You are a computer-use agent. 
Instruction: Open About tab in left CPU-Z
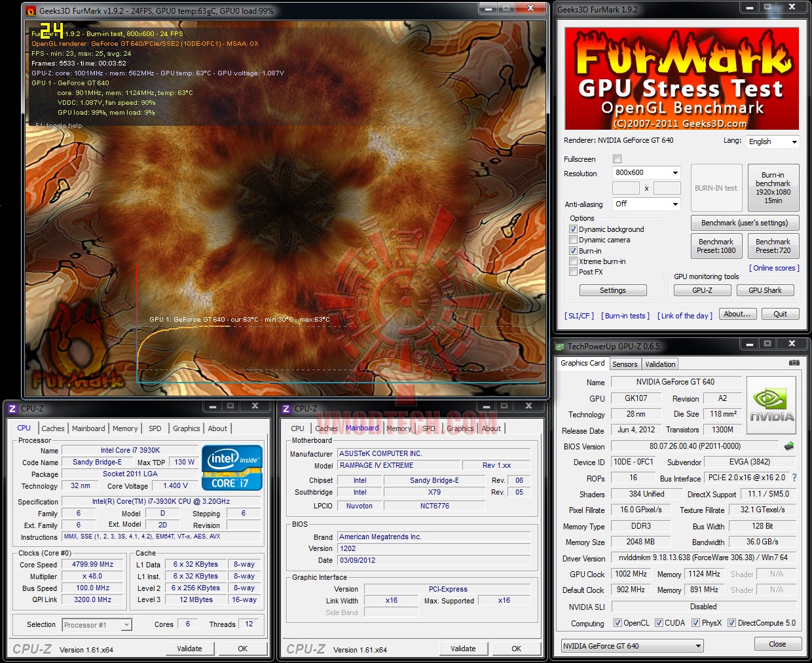tap(217, 428)
